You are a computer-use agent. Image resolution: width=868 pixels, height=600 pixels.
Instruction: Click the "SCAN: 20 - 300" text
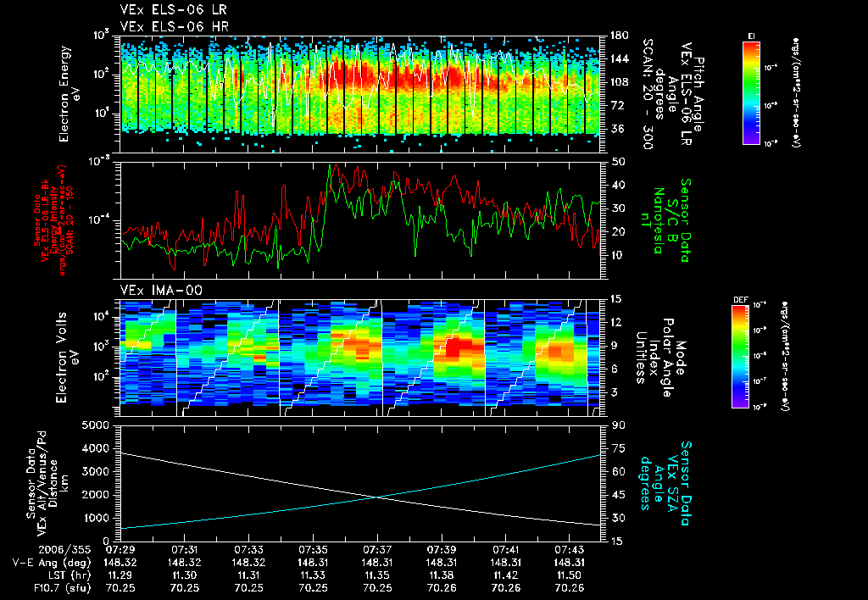coord(647,94)
